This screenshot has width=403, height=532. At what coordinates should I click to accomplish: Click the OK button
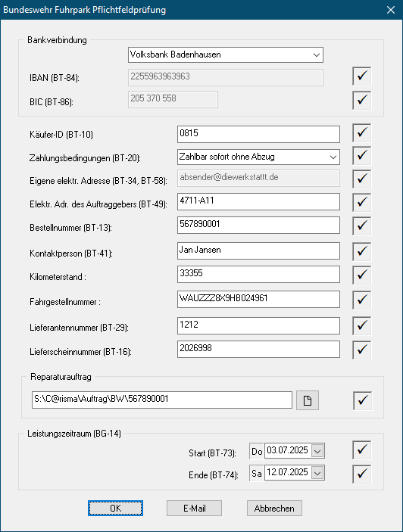(115, 509)
